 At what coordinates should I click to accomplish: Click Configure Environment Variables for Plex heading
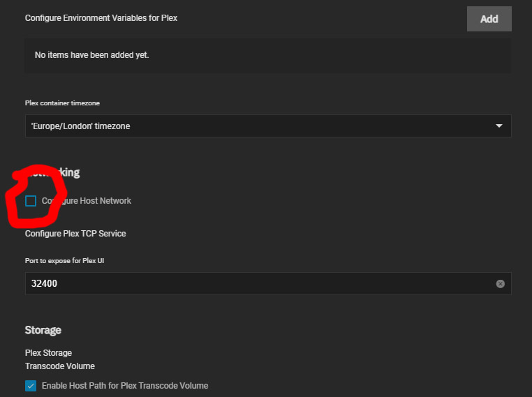tap(101, 18)
